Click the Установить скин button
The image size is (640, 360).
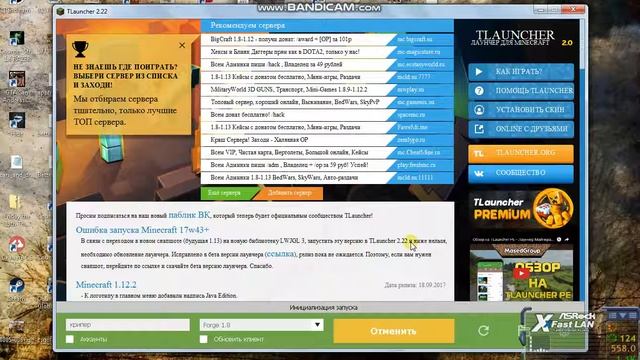tap(521, 110)
